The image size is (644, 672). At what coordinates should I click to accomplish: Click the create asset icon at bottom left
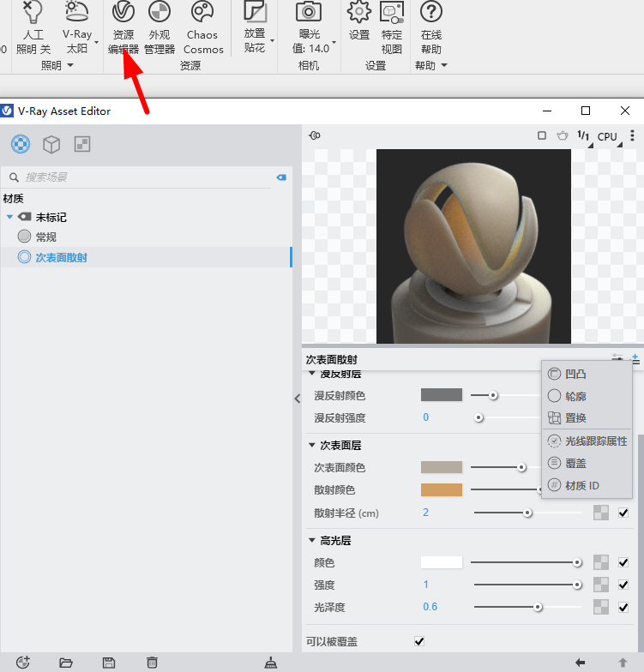[22, 662]
